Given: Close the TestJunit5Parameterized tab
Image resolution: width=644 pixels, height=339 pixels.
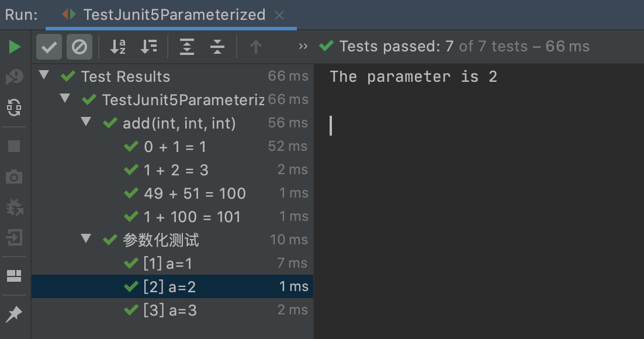Looking at the screenshot, I should click(279, 15).
